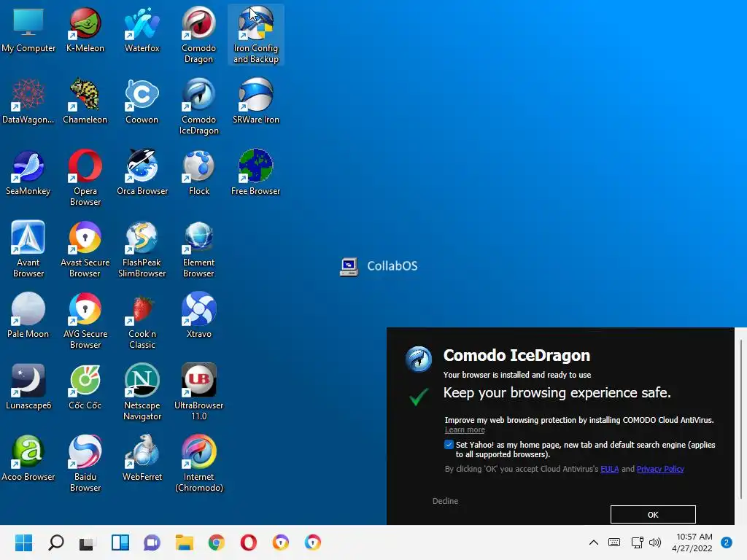Select the Comodo IceDragon desktop shortcut
This screenshot has width=747, height=560.
coord(198,106)
